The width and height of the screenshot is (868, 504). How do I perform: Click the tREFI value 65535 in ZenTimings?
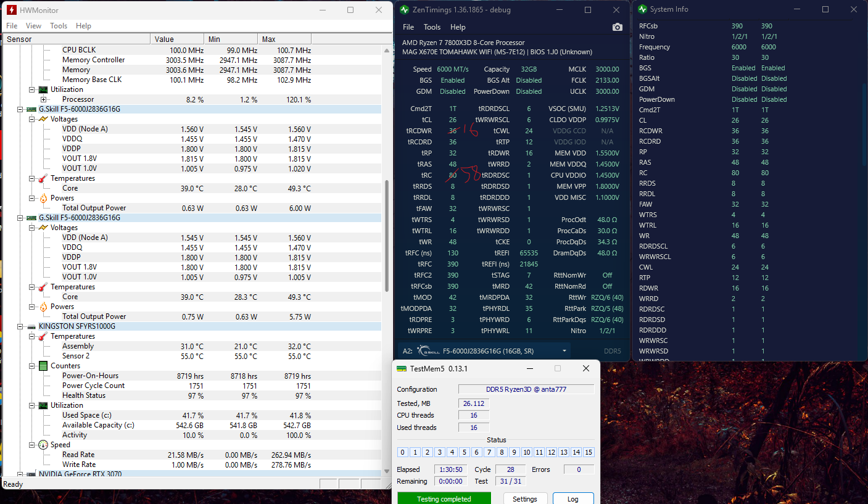point(528,253)
